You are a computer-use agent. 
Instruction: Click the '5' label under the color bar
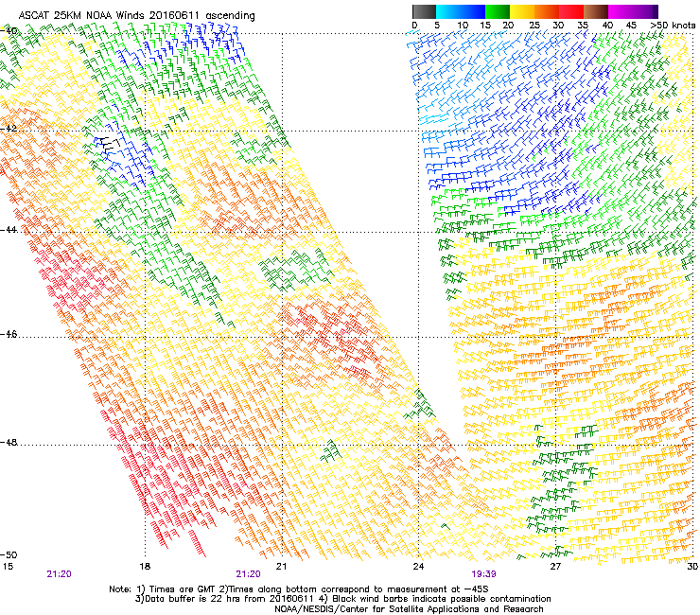[x=437, y=26]
